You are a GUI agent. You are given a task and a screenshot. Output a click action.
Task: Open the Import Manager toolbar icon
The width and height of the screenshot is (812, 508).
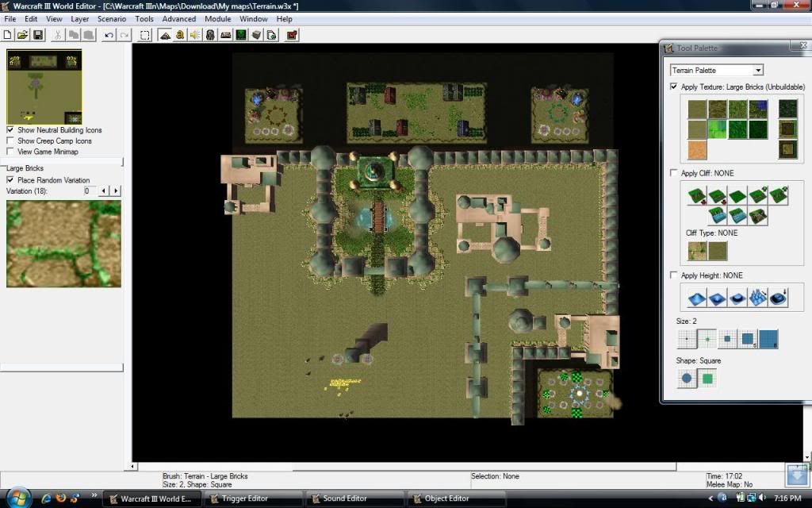tap(271, 35)
